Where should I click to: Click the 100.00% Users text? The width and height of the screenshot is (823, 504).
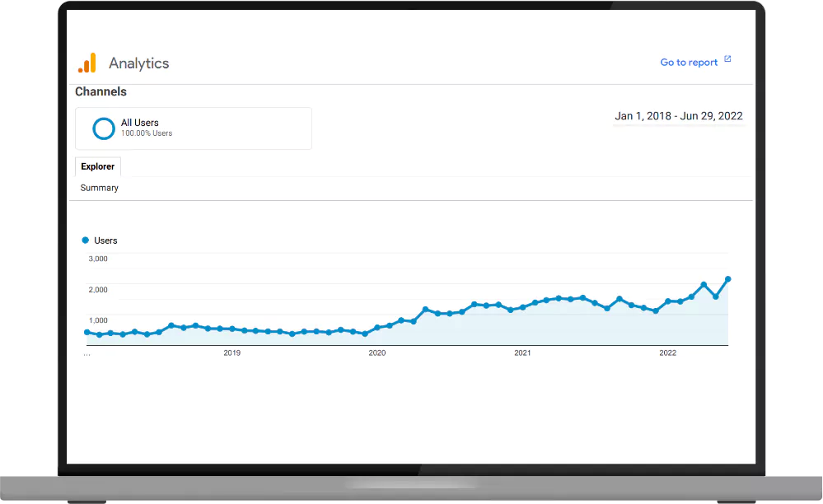146,133
